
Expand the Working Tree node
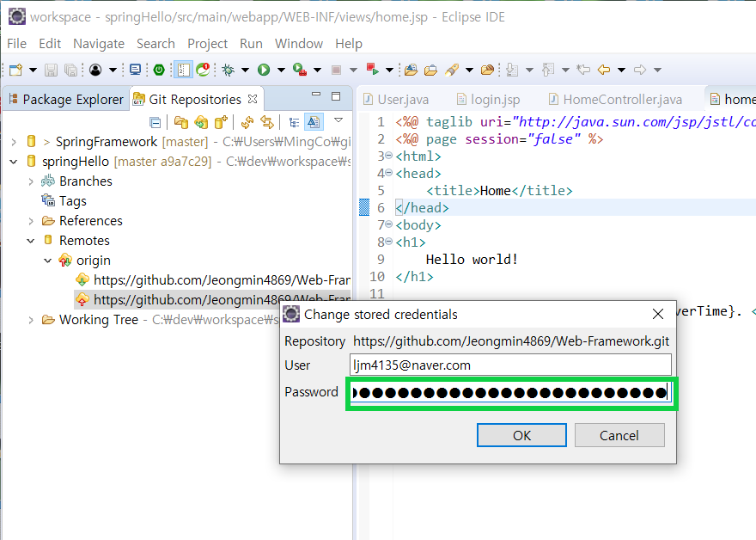pos(31,320)
